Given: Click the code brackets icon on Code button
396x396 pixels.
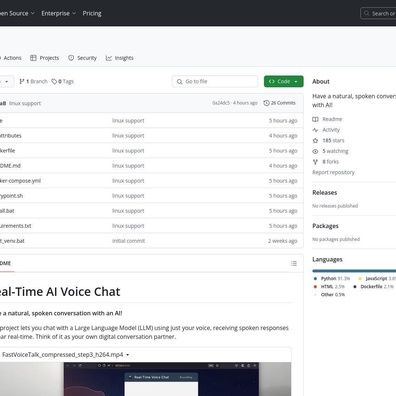Looking at the screenshot, I should [272, 81].
